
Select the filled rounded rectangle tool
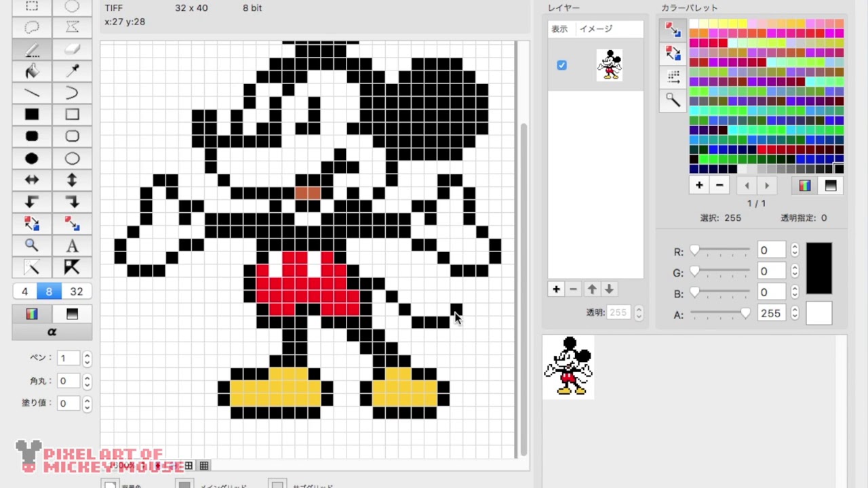[32, 136]
